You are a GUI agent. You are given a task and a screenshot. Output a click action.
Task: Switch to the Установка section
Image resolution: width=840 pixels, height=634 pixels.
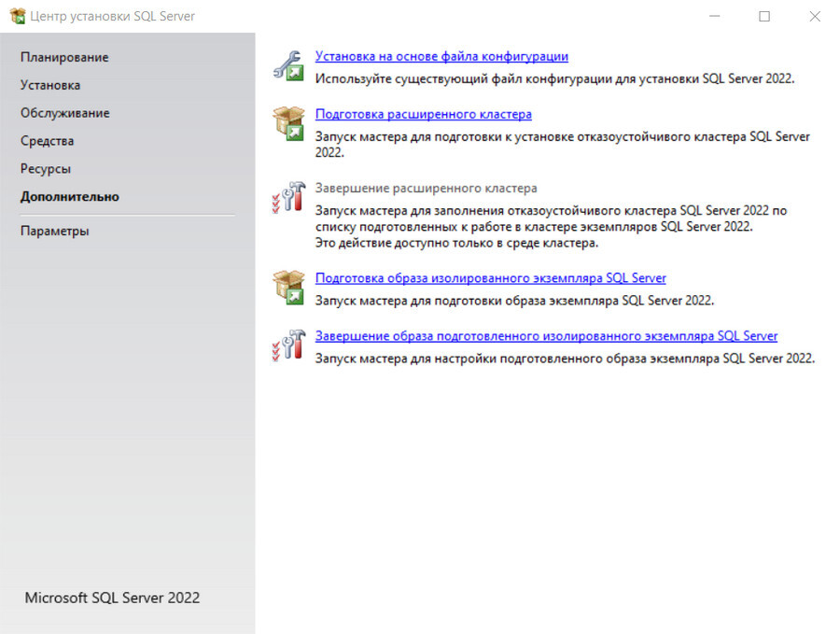coord(50,85)
